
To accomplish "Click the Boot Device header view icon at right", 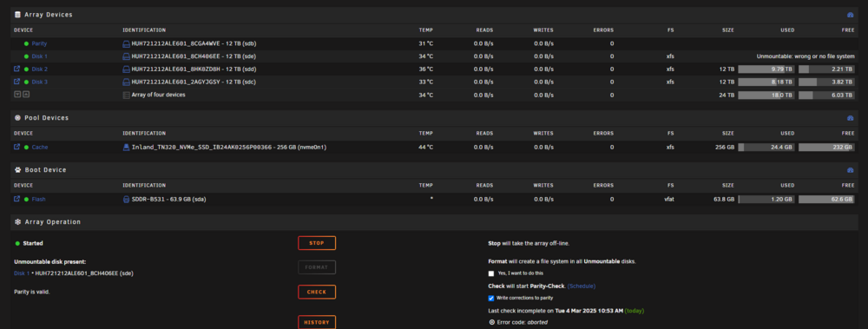I will coord(851,170).
